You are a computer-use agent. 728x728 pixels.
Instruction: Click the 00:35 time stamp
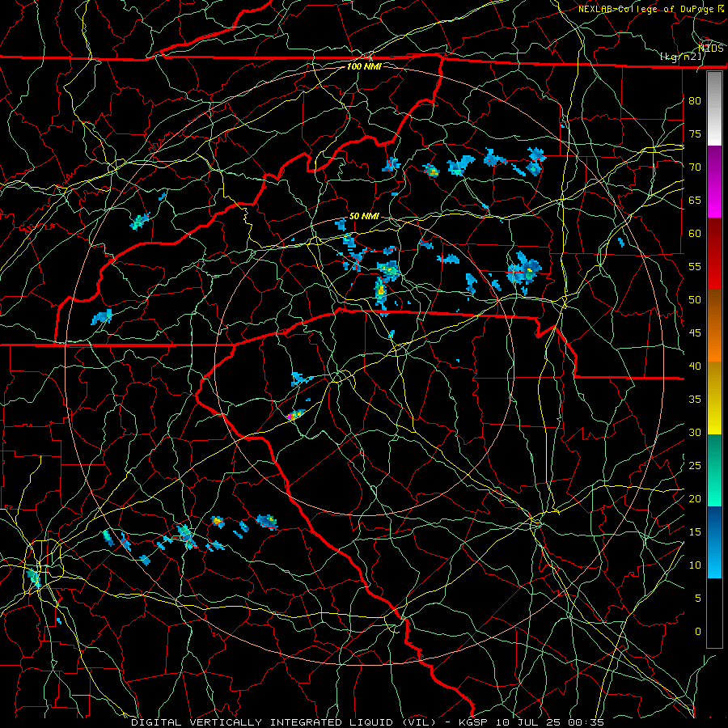(x=586, y=722)
